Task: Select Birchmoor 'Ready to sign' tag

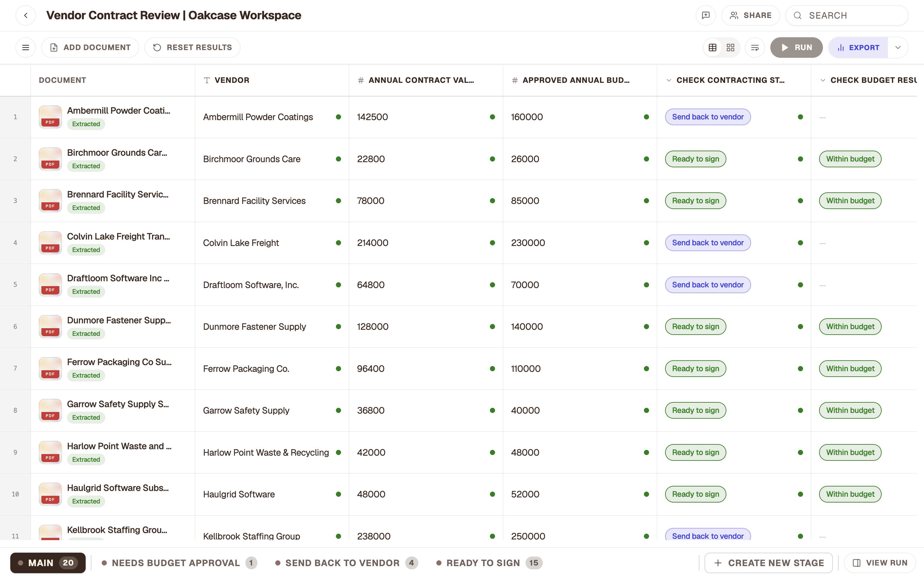Action: [x=696, y=159]
